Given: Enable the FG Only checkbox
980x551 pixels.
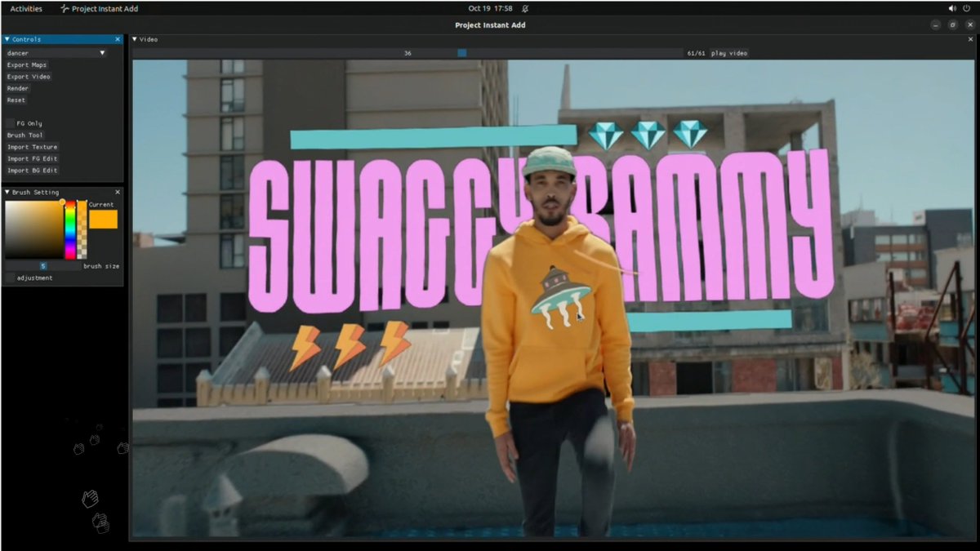Looking at the screenshot, I should coord(10,123).
